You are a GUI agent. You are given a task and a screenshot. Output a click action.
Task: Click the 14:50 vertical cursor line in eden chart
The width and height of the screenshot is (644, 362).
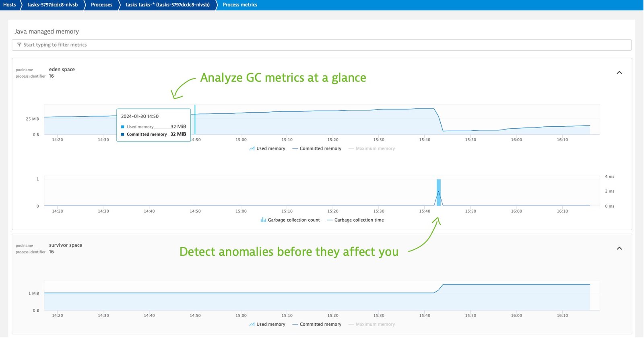(195, 119)
